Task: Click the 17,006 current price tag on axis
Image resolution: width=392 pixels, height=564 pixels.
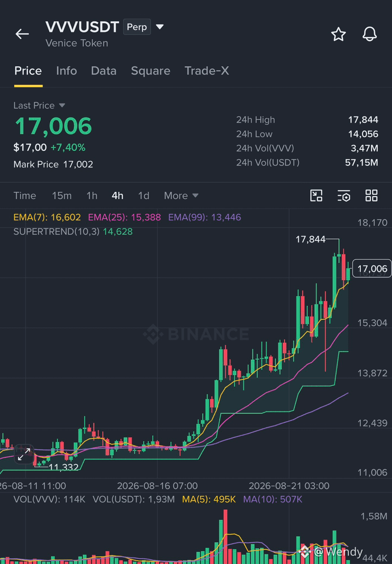Action: pyautogui.click(x=372, y=269)
